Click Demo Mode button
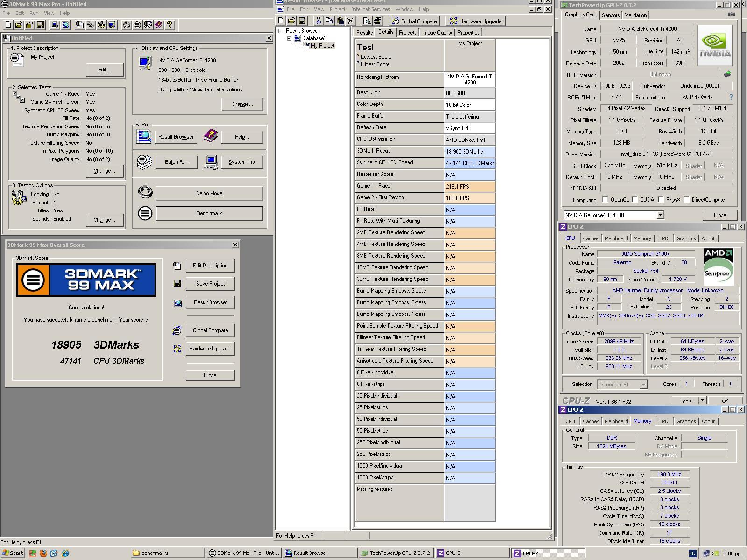Viewport: 747px width, 560px height. coord(209,193)
